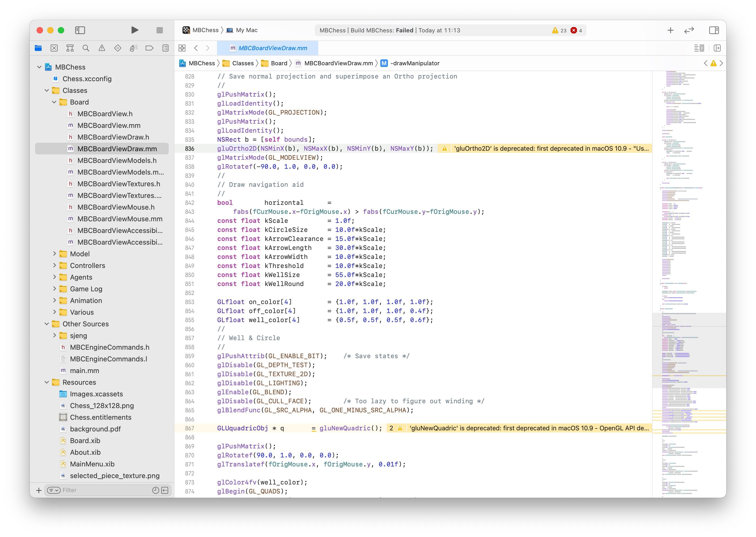Screen dimensions: 756x537
Task: Collapse the Classes folder
Action: [47, 90]
